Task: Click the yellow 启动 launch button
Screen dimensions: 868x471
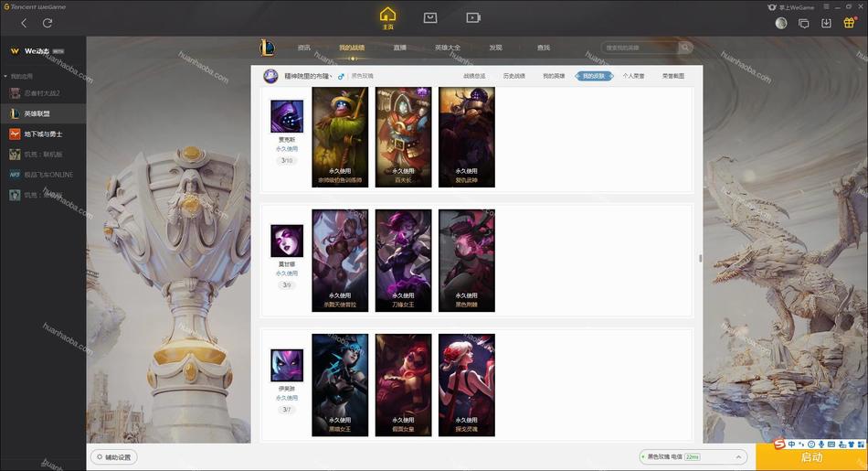Action: (x=811, y=457)
